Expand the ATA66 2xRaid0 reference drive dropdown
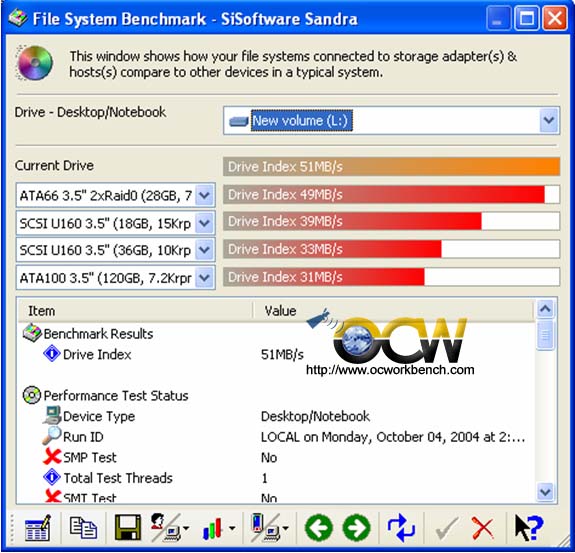Image resolution: width=575 pixels, height=553 pixels. 204,195
